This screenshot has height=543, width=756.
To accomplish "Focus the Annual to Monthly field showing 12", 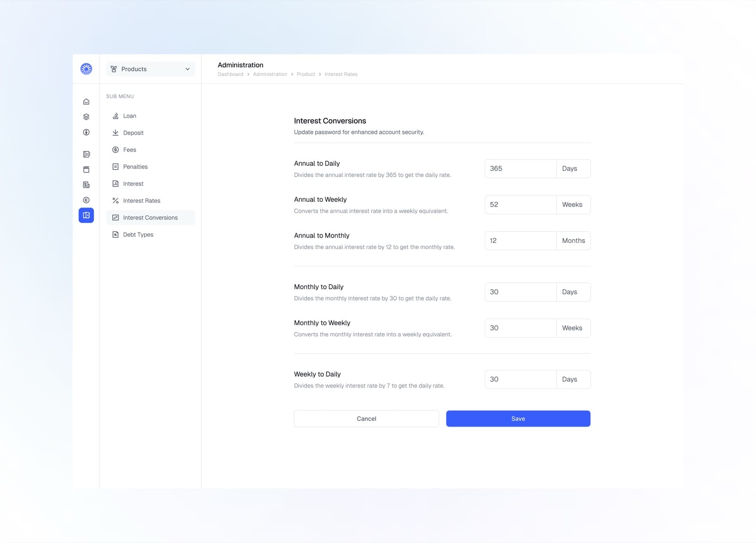I will [x=520, y=241].
